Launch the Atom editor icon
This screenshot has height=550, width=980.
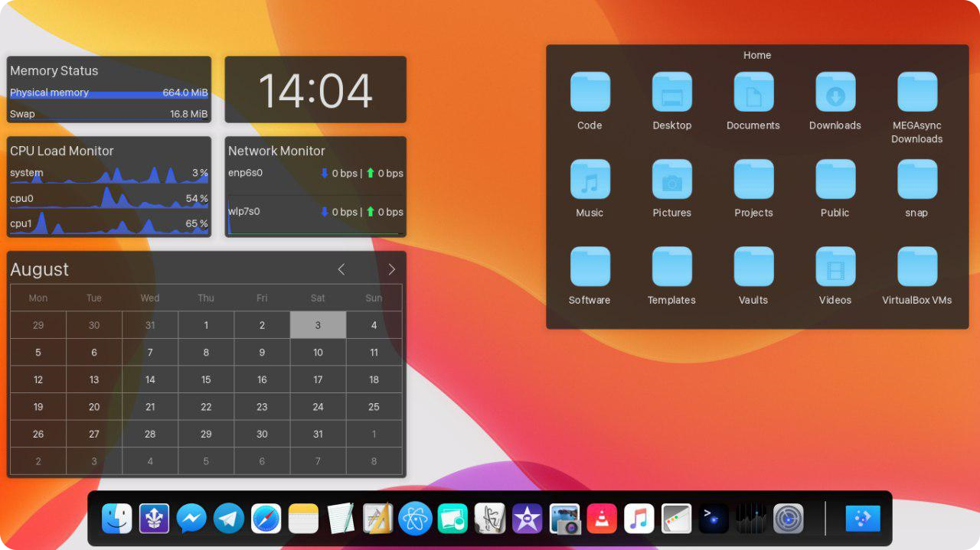pos(415,519)
